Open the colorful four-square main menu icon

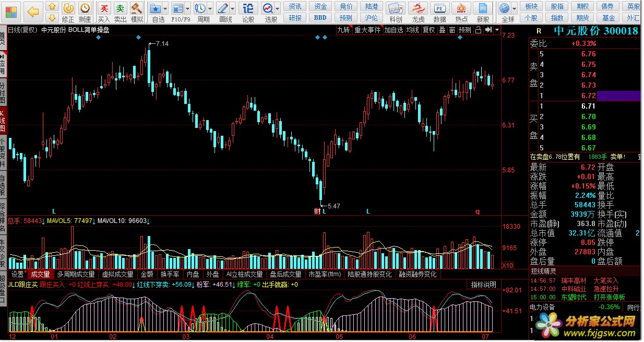(x=11, y=11)
